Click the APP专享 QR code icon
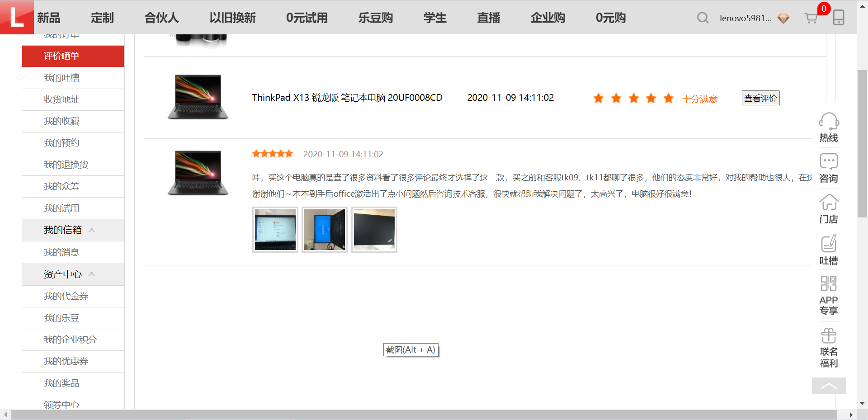 pyautogui.click(x=829, y=283)
